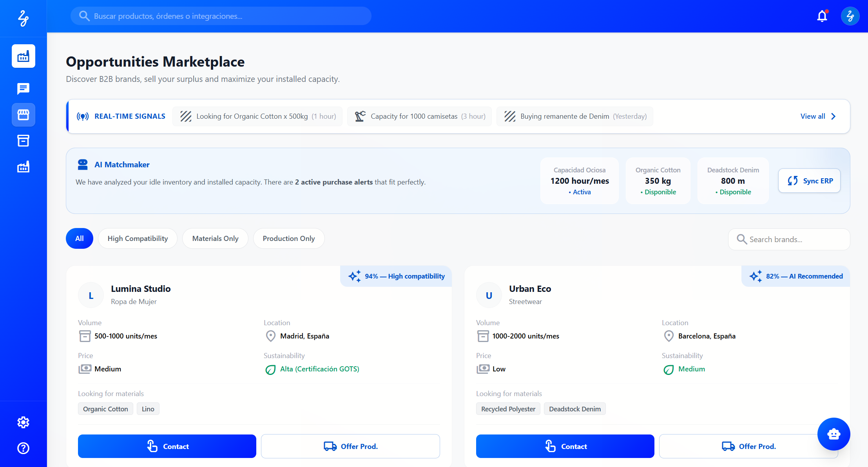Open the production analytics sidebar icon
The image size is (868, 467).
pyautogui.click(x=24, y=167)
